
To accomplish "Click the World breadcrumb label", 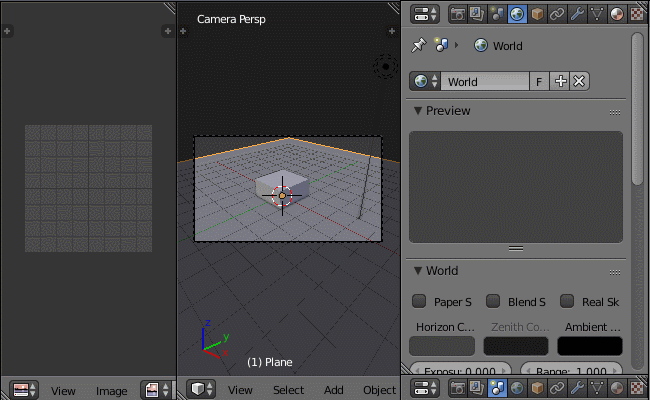I will [x=507, y=46].
